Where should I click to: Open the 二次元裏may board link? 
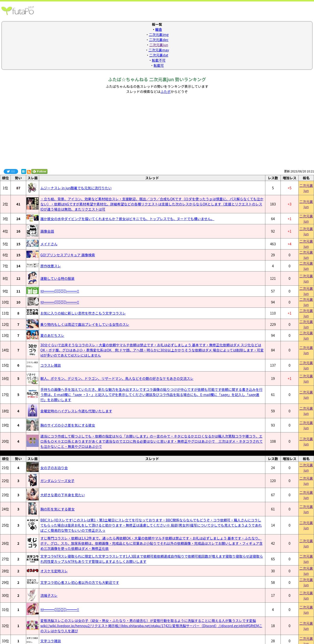pos(159,50)
